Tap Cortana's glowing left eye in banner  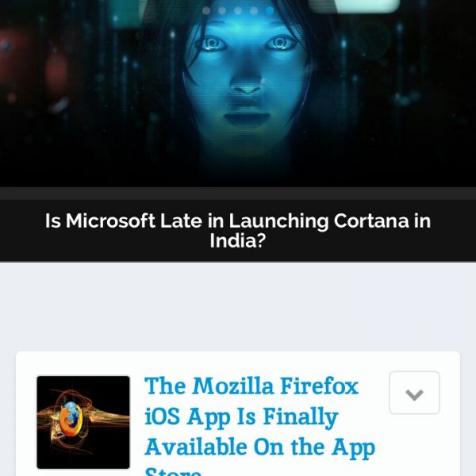pyautogui.click(x=213, y=44)
